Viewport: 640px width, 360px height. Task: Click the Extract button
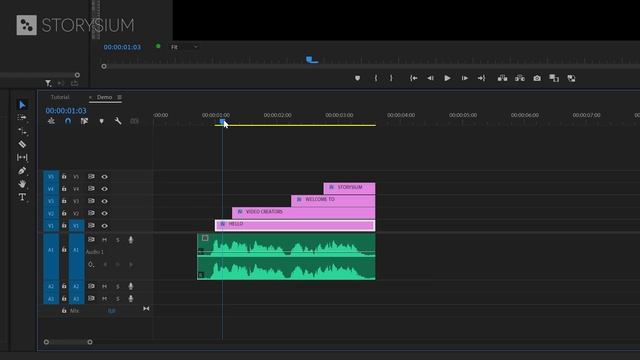[x=520, y=78]
